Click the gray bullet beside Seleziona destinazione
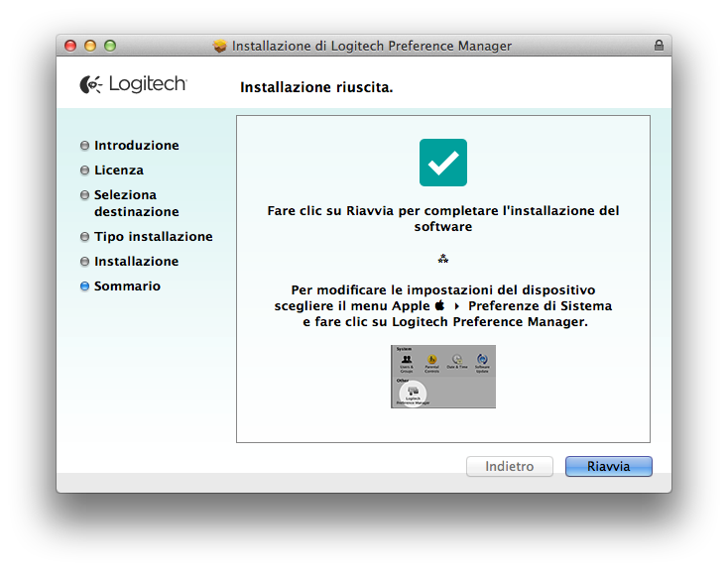Image resolution: width=728 pixels, height=571 pixels. coord(84,195)
